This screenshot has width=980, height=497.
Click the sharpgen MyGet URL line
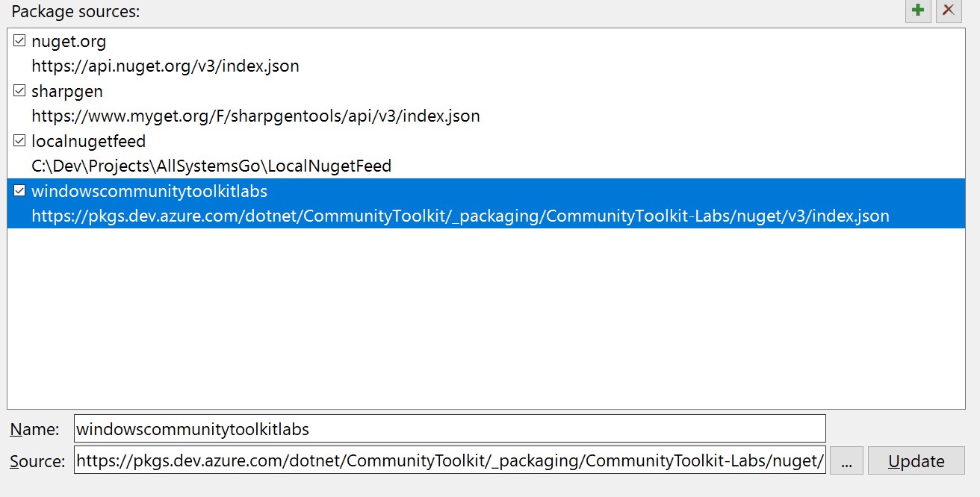(254, 116)
